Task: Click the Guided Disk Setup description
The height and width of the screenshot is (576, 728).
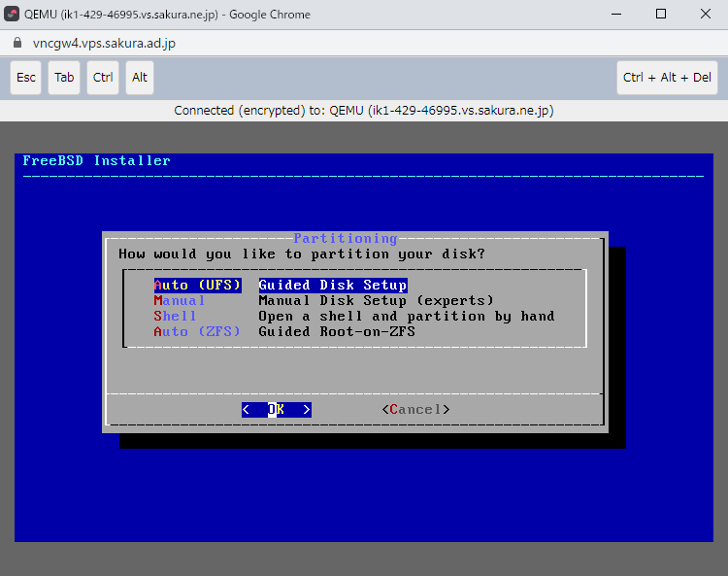Action: point(332,286)
